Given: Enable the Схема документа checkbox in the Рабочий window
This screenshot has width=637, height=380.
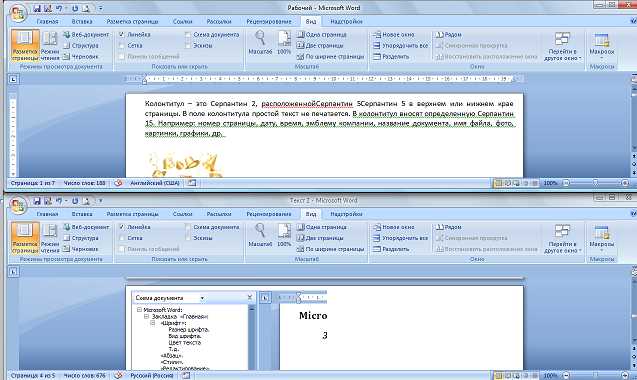Looking at the screenshot, I should (188, 35).
